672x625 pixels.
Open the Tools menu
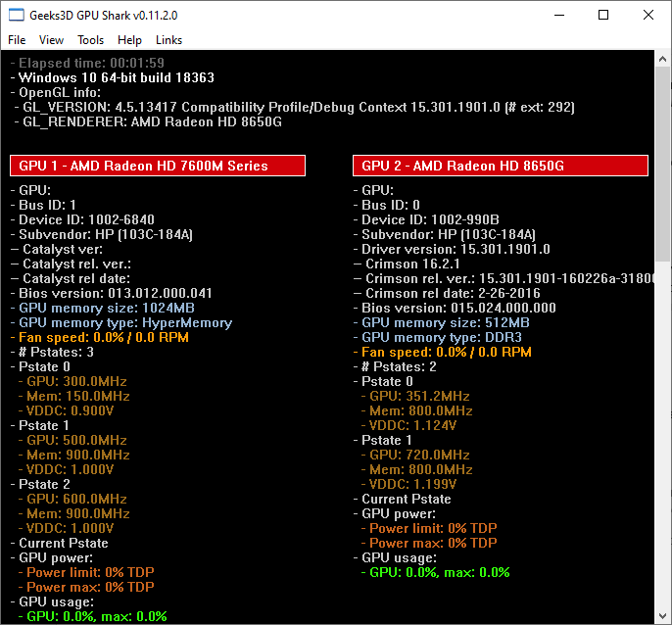point(91,40)
